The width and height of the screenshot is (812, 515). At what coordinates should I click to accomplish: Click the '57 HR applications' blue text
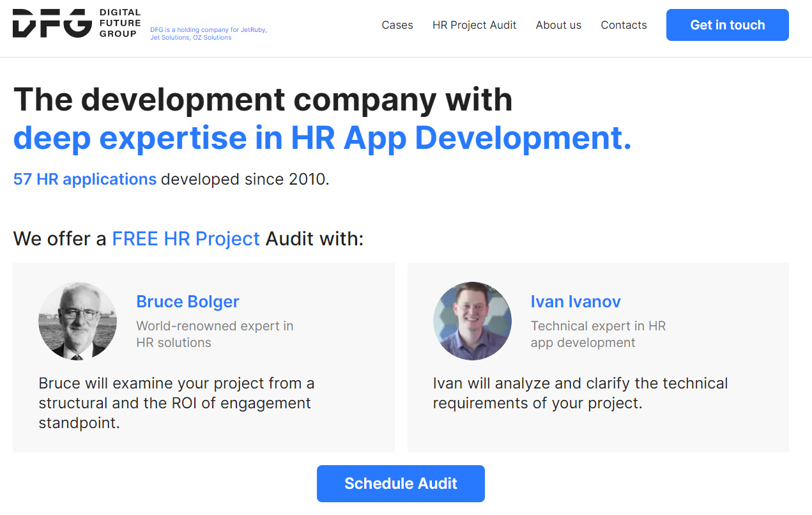pos(85,180)
